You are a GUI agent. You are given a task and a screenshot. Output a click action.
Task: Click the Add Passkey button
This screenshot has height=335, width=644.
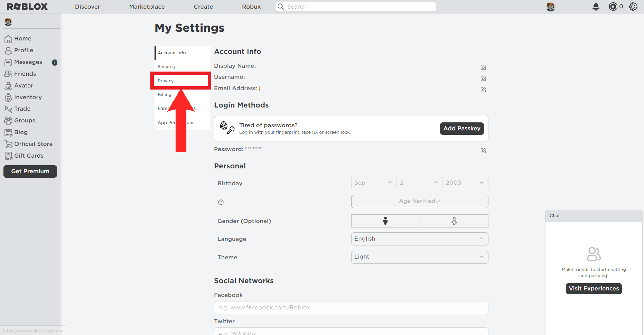(461, 129)
